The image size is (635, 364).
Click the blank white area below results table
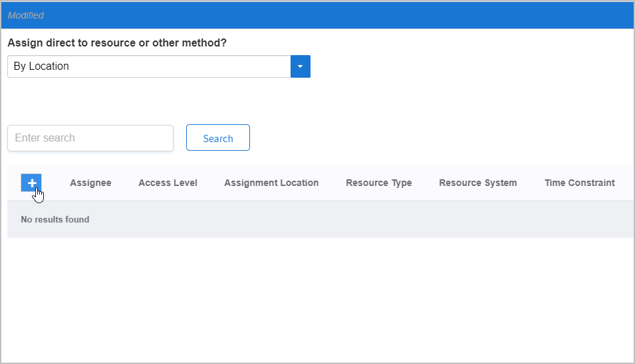[319, 299]
